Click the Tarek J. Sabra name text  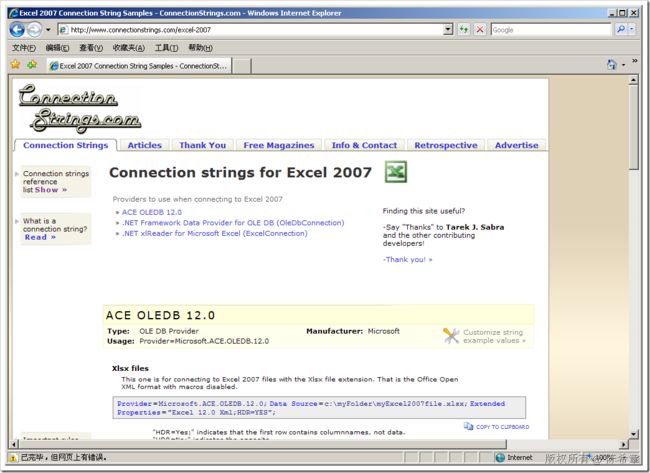(x=475, y=227)
